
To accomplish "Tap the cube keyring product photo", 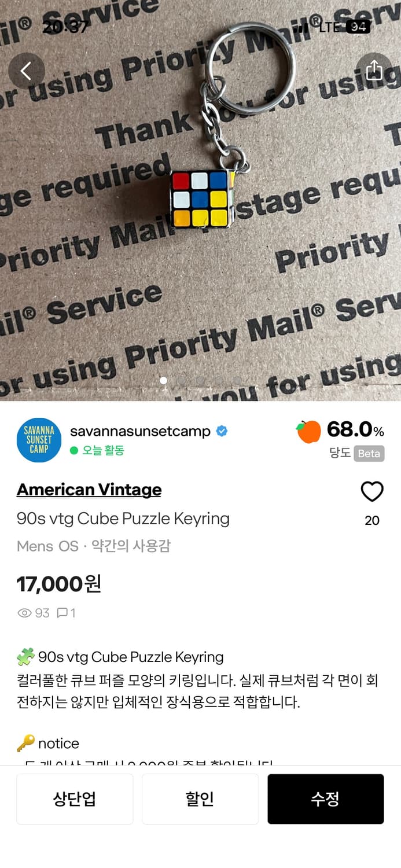I will point(200,200).
